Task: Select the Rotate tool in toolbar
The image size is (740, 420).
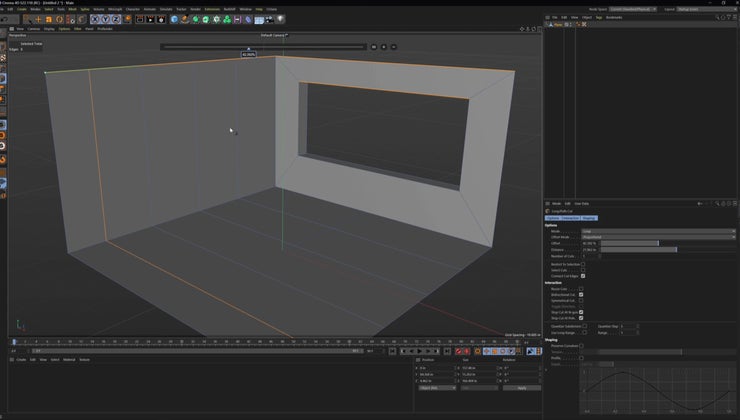Action: point(60,19)
